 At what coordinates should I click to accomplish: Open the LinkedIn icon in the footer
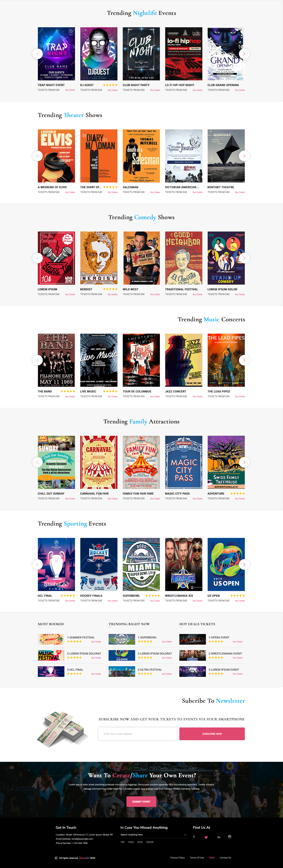(x=219, y=837)
